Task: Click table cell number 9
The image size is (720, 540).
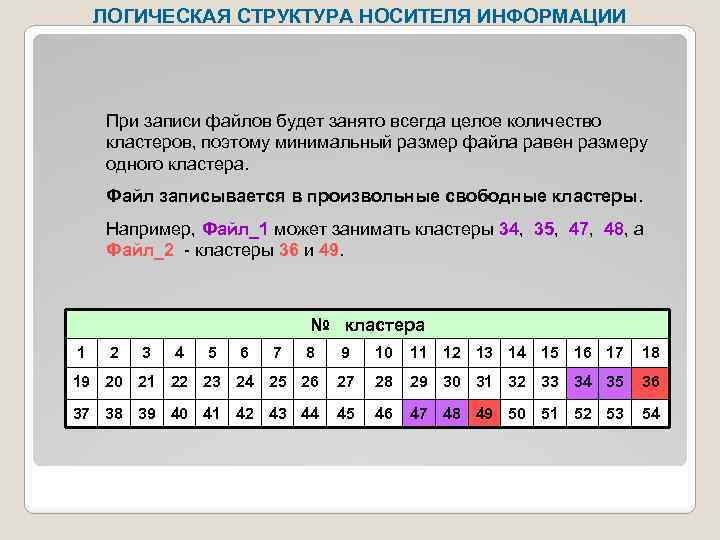Action: tap(345, 353)
